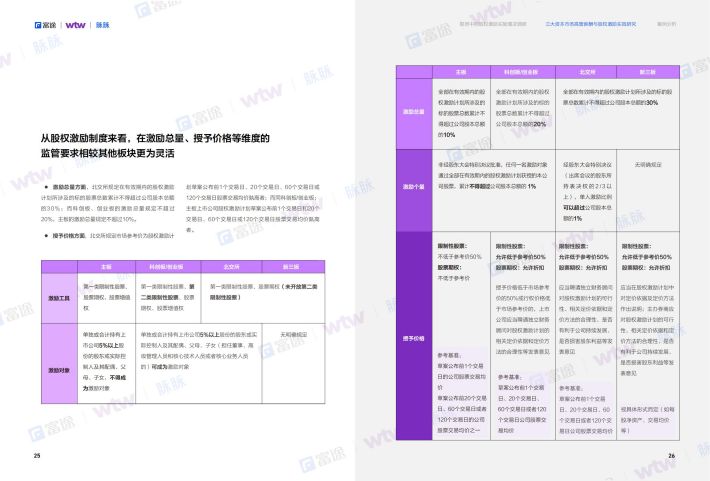Viewport: 710px width, 481px height.
Task: Click the bold bullet "授予价格方面"
Action: [69, 236]
